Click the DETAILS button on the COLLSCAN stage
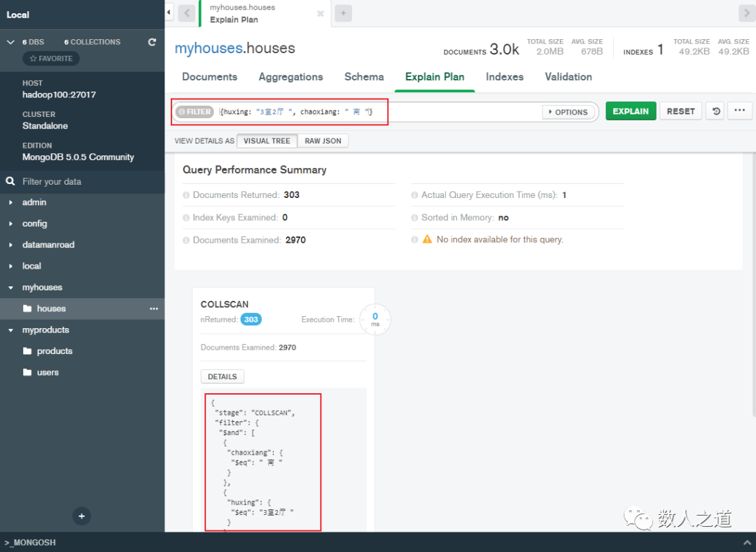The image size is (756, 552). 222,376
